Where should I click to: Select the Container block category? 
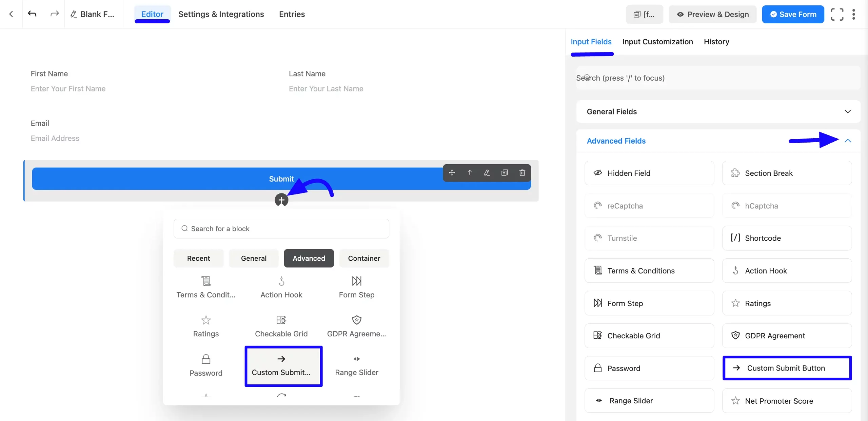point(364,258)
